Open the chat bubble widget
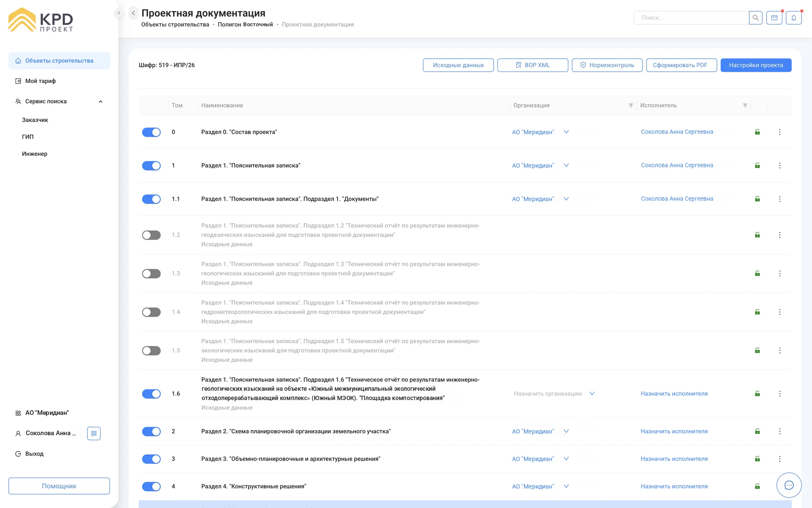Viewport: 812px width, 508px height. click(x=789, y=485)
